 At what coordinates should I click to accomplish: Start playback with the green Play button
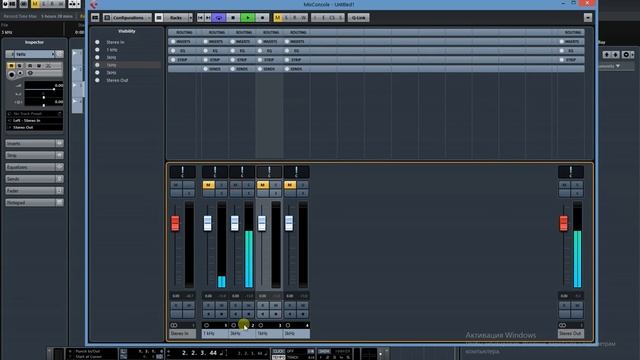coord(248,18)
